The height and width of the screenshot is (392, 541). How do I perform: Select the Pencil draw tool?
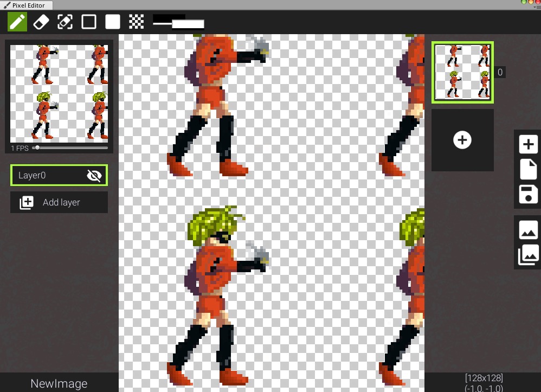point(17,22)
